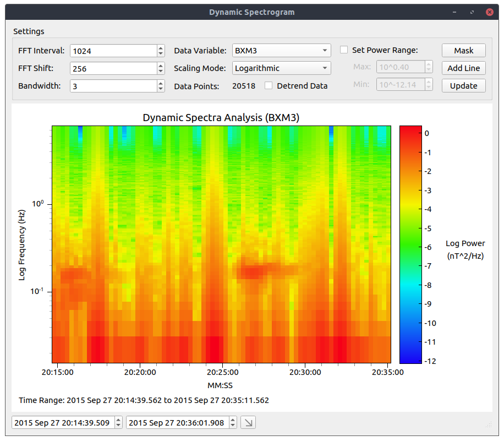Increase start time with up arrow
The height and width of the screenshot is (441, 504).
point(118,420)
